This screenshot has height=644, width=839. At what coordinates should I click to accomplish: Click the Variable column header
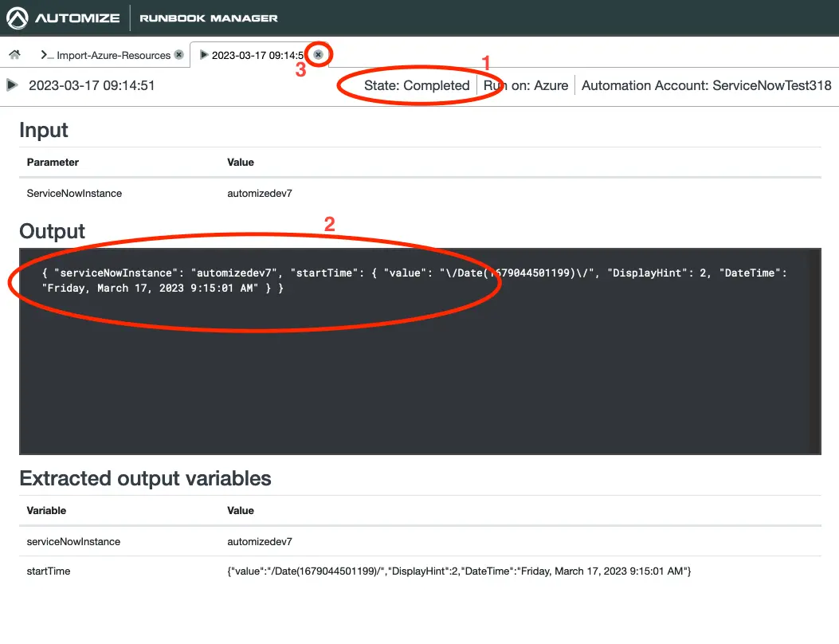[46, 510]
